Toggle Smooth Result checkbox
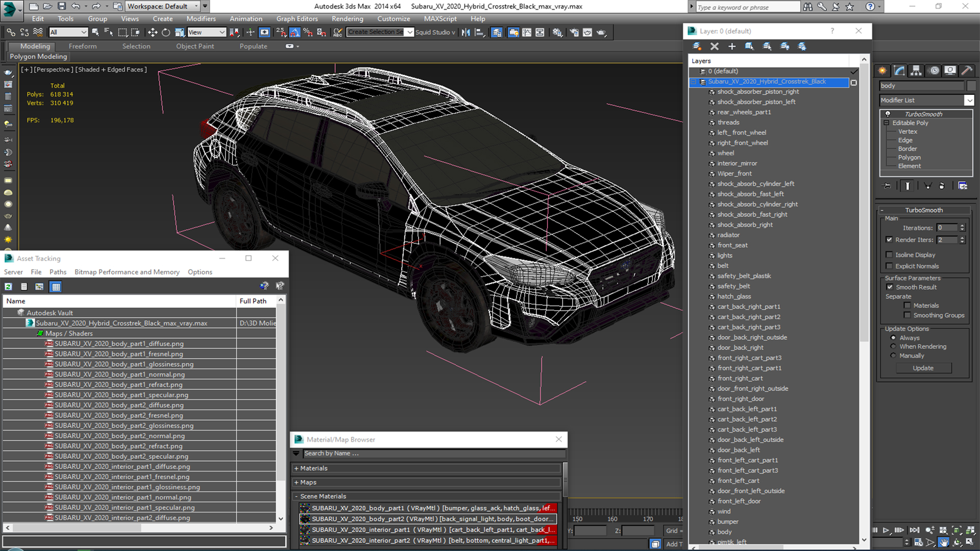980x551 pixels. [890, 287]
